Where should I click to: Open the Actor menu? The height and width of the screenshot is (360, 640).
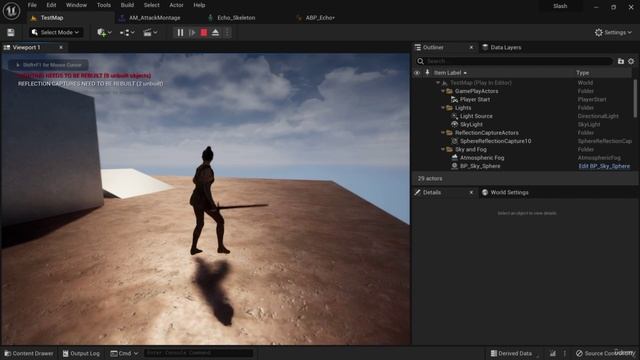[x=176, y=5]
